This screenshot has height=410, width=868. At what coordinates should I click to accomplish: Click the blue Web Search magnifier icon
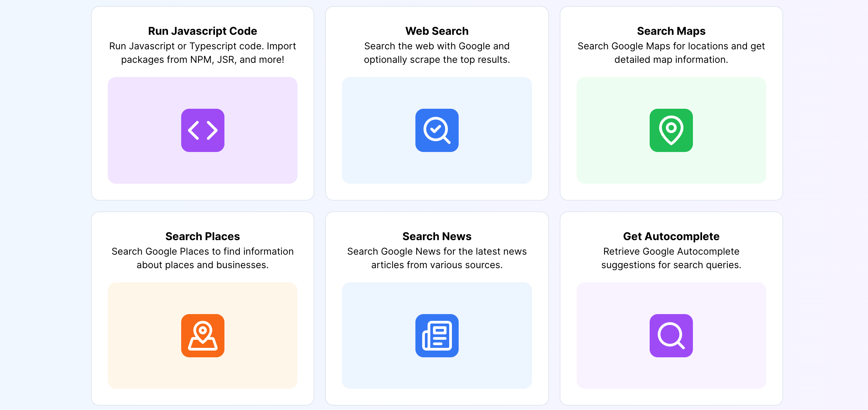click(437, 130)
